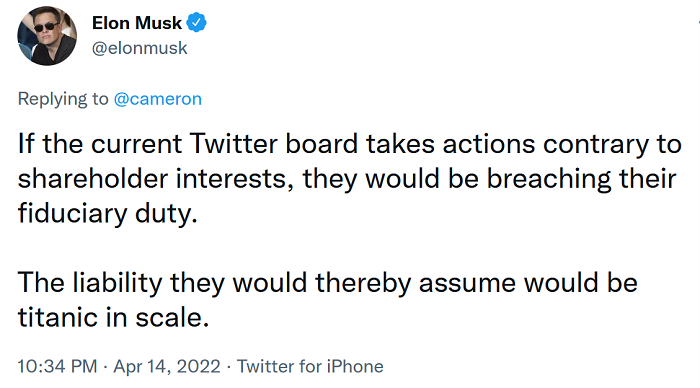Open the Twitter for iPhone source link
Image resolution: width=700 pixels, height=388 pixels.
tap(310, 366)
